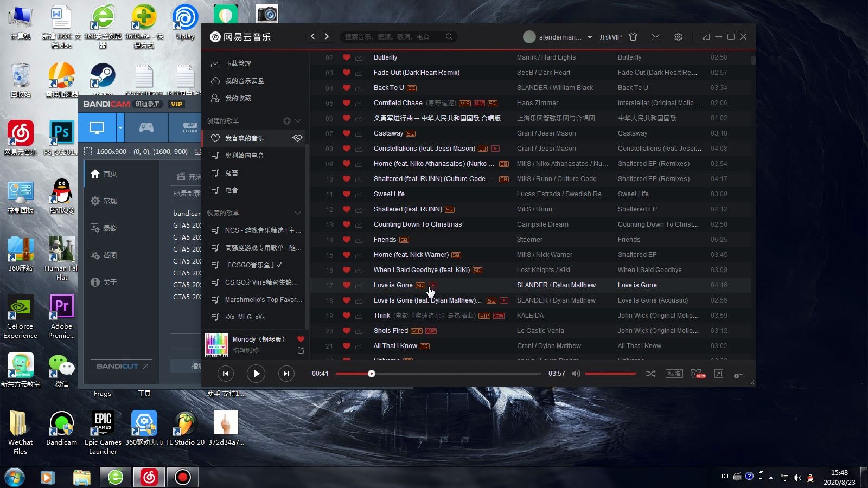The width and height of the screenshot is (868, 488).
Task: Share the current Monody song icon
Action: [x=301, y=351]
